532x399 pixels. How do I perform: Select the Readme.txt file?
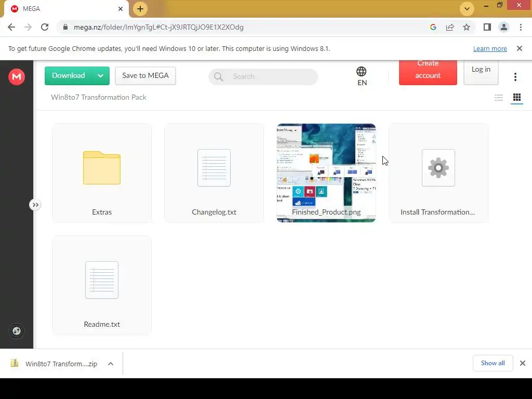click(102, 285)
